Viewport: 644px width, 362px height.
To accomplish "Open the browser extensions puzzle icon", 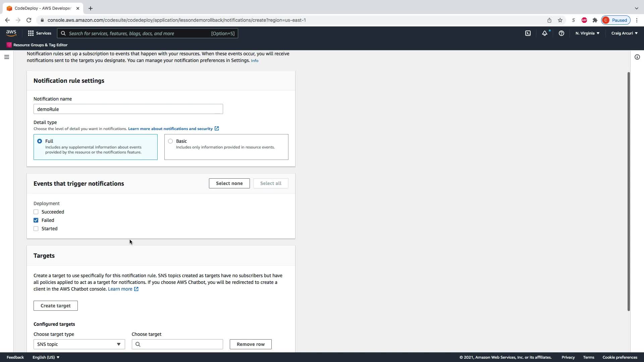I will 595,20.
